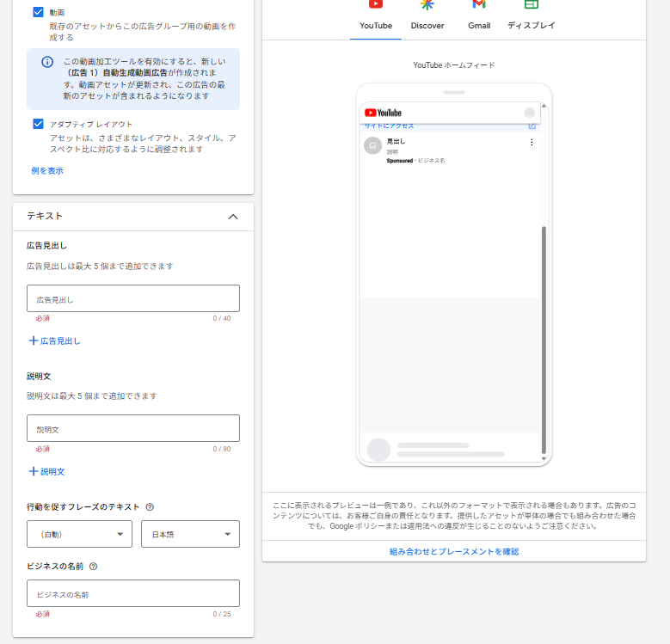Uncheck the 動画 checkbox
Viewport: 670px width, 644px height.
[x=38, y=12]
